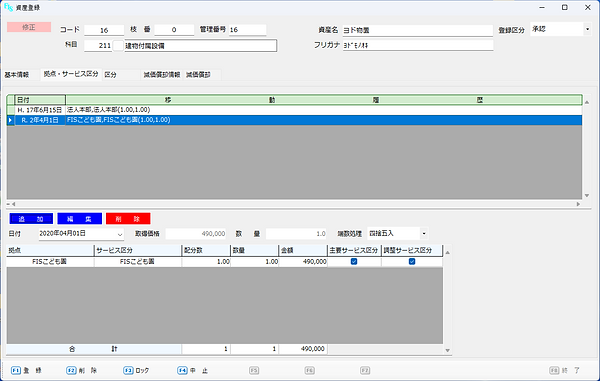Click the 金額 column header
The image size is (600, 381).
[303, 251]
